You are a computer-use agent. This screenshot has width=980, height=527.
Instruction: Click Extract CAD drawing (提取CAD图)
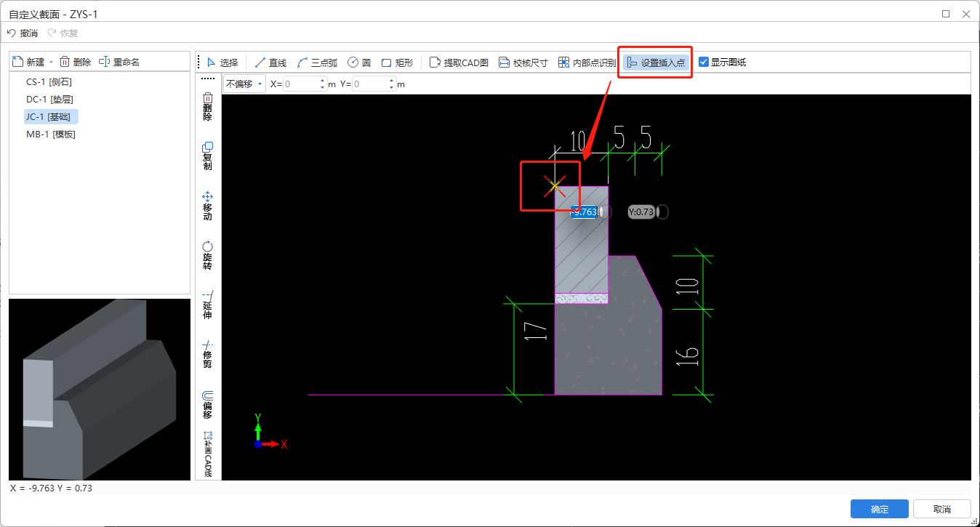[459, 63]
